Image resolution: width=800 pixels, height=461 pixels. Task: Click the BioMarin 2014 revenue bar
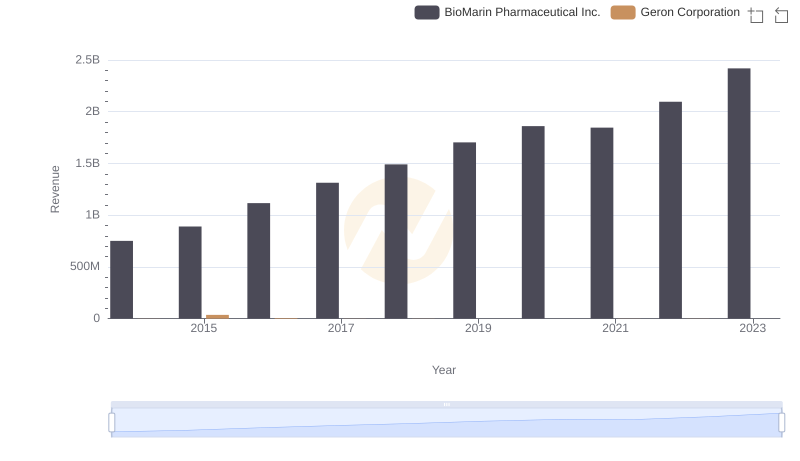(121, 279)
